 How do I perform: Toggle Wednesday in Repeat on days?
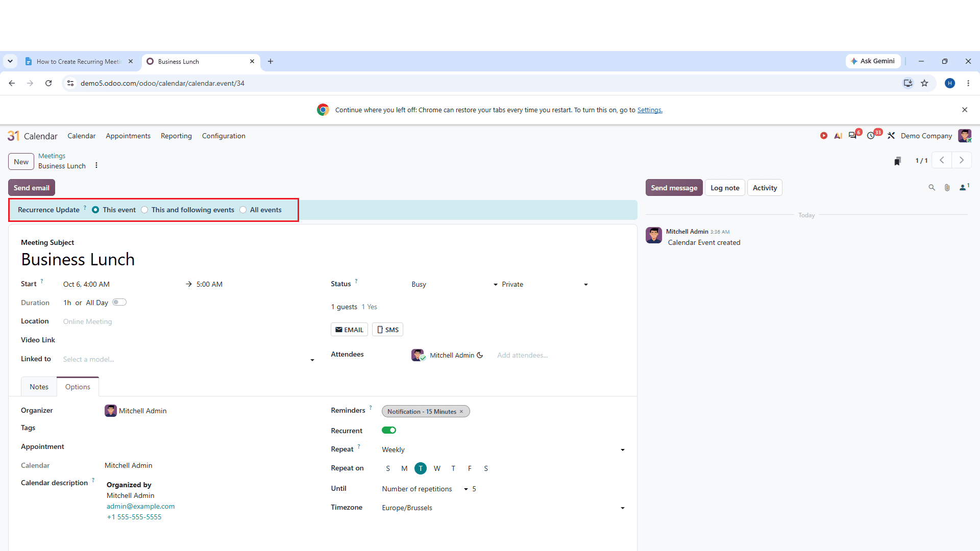(x=437, y=468)
